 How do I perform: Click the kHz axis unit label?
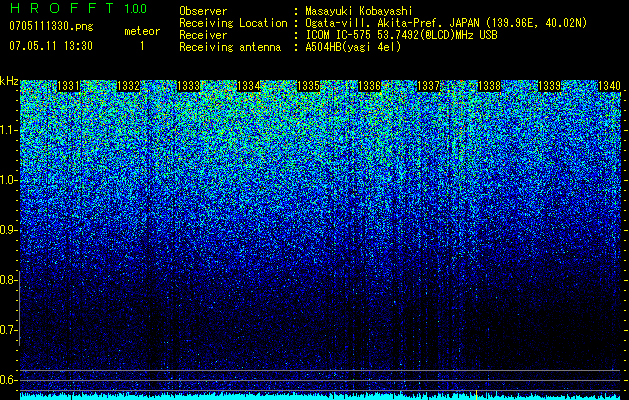[9, 81]
